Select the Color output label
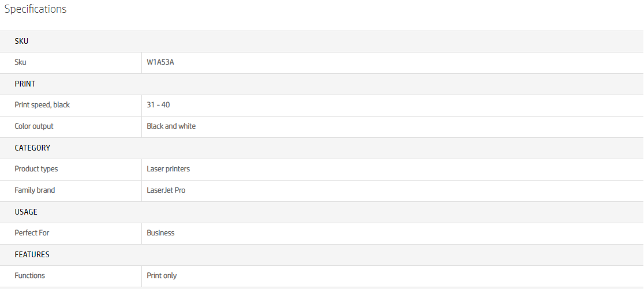Image resolution: width=644 pixels, height=289 pixels. pos(34,126)
